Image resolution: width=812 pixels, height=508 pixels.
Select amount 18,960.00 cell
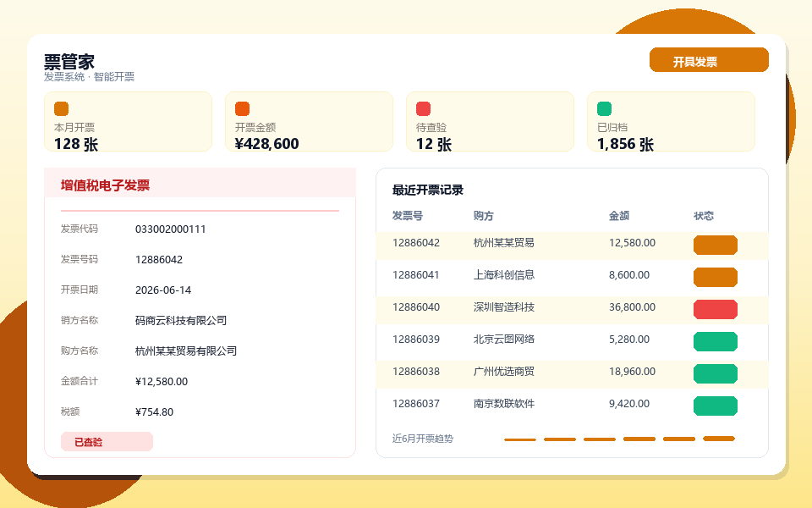click(x=633, y=372)
